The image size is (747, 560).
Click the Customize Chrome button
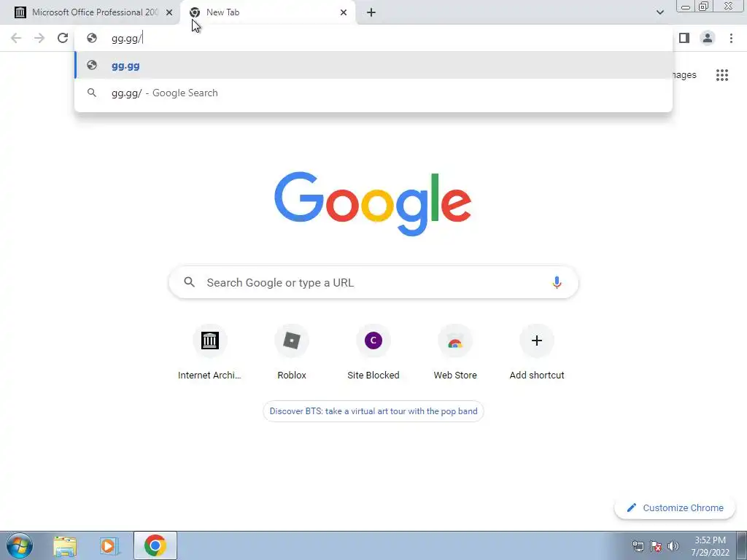click(675, 507)
